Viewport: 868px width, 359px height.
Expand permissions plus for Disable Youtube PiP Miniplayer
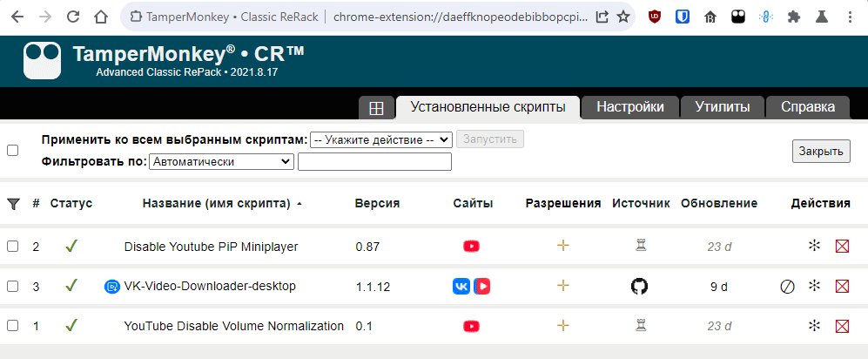(x=563, y=246)
